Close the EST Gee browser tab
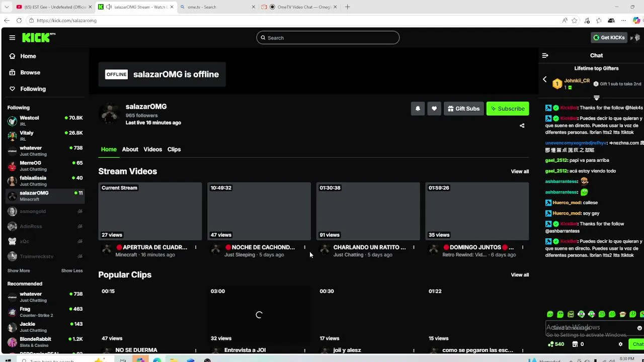 (x=91, y=7)
